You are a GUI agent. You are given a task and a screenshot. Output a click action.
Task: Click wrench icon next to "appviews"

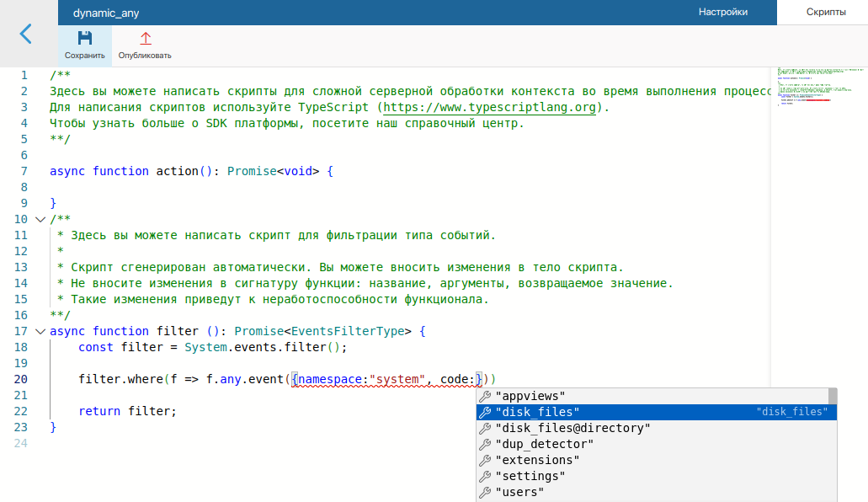[x=484, y=396]
